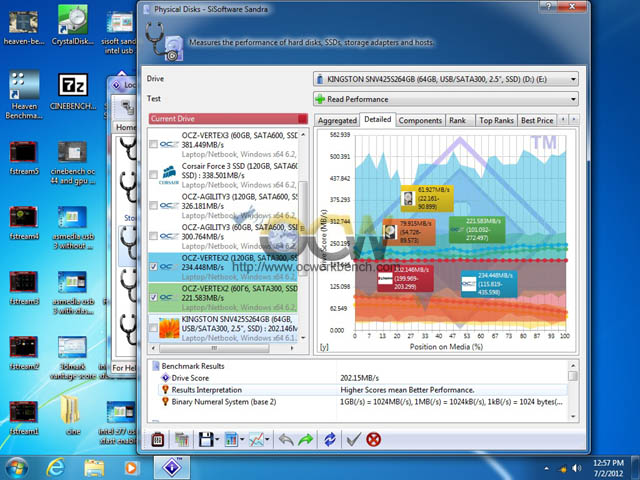Click the yellow 61.927MB/s chart label
Image resolution: width=640 pixels, height=480 pixels.
click(427, 198)
